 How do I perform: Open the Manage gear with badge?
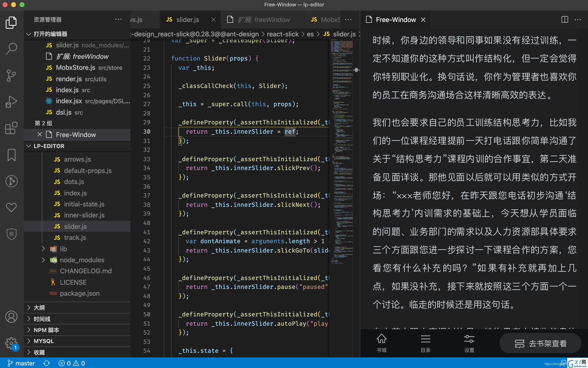tap(11, 343)
